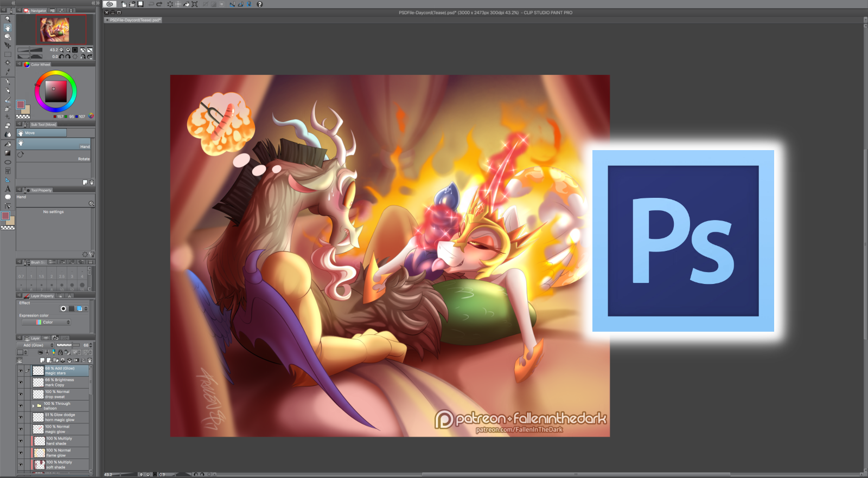This screenshot has height=478, width=868.
Task: Open help question mark icon
Action: (x=259, y=4)
